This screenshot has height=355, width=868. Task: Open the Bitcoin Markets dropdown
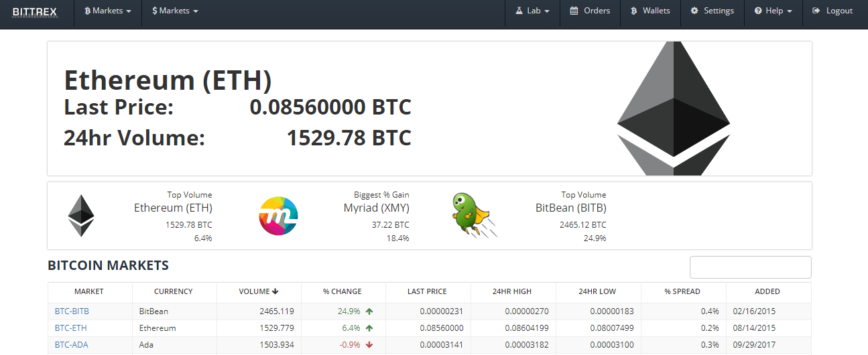point(108,11)
